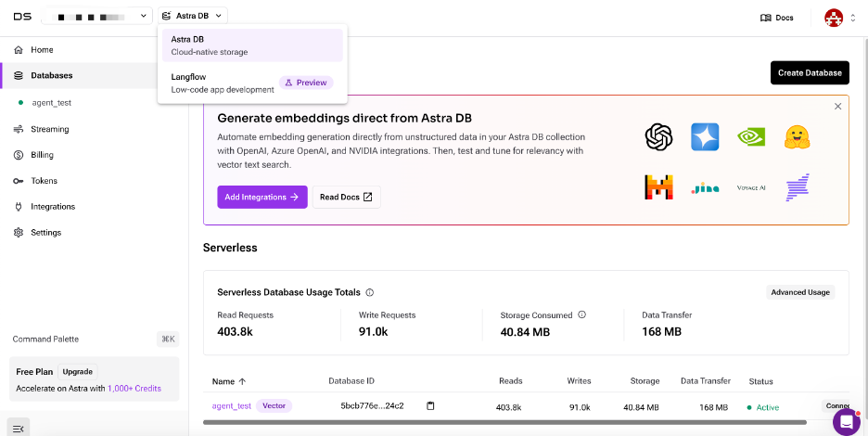This screenshot has height=436, width=868.
Task: Click the purple striped Upstage logo
Action: click(x=798, y=187)
